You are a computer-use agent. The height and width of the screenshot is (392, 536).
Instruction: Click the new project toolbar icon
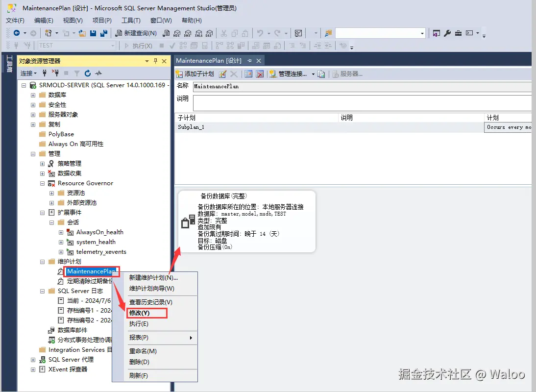coord(48,33)
